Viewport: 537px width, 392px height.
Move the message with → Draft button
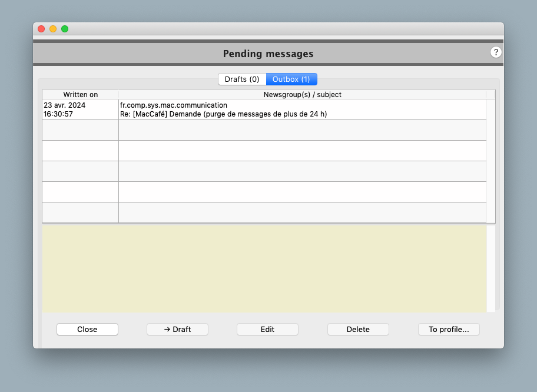point(177,329)
